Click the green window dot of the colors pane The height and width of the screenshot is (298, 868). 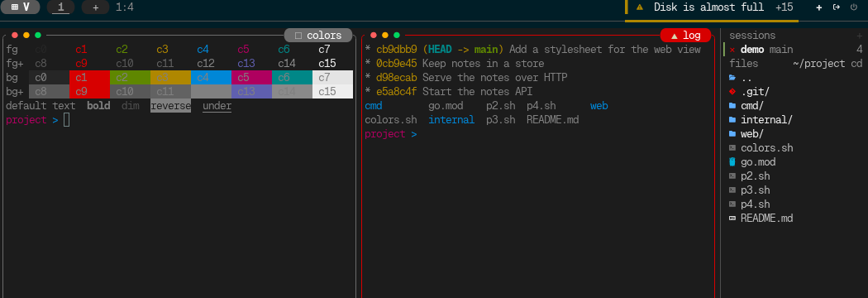pyautogui.click(x=38, y=35)
